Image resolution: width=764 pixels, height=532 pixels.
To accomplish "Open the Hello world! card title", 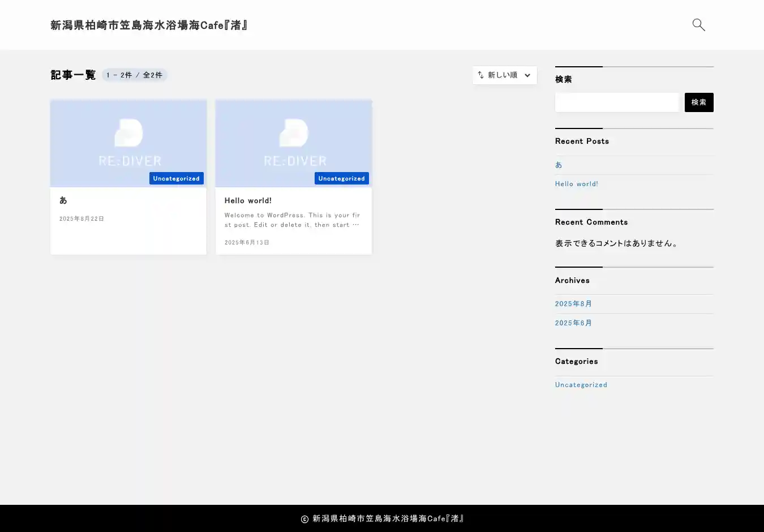I will (248, 200).
